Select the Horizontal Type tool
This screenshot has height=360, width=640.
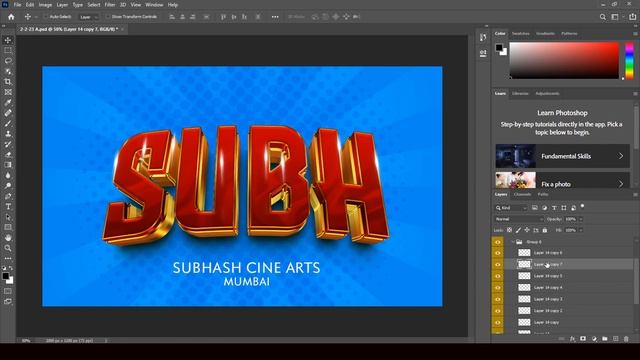8,207
